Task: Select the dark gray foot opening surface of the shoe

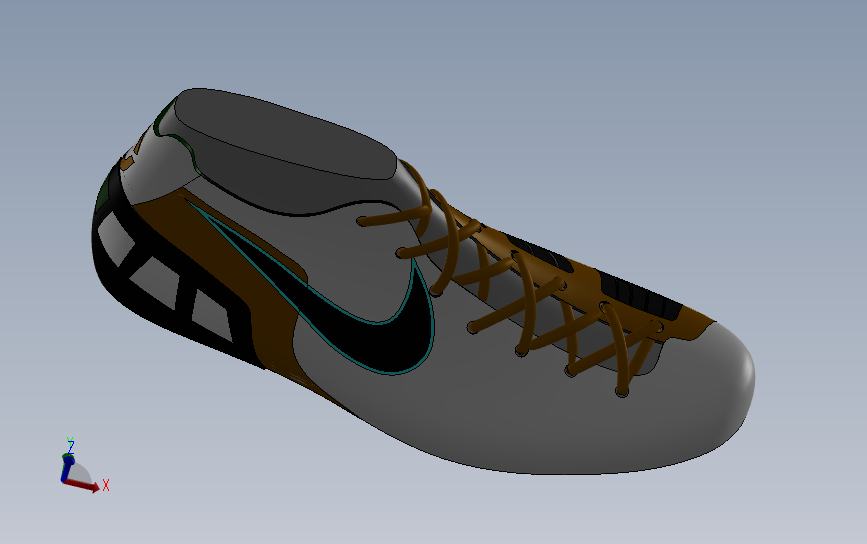Action: [x=286, y=134]
